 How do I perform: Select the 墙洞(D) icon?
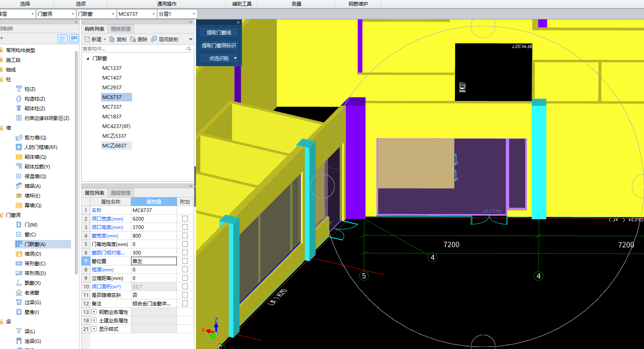tap(19, 254)
